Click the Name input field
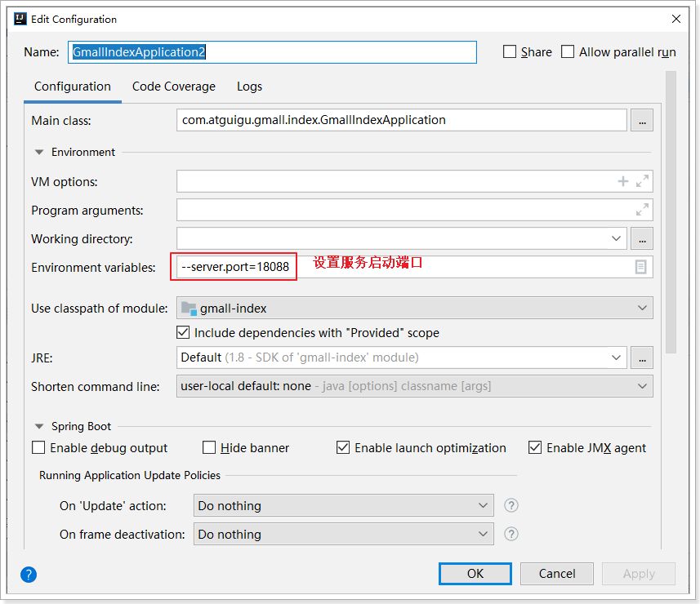Image resolution: width=700 pixels, height=604 pixels. pos(272,52)
